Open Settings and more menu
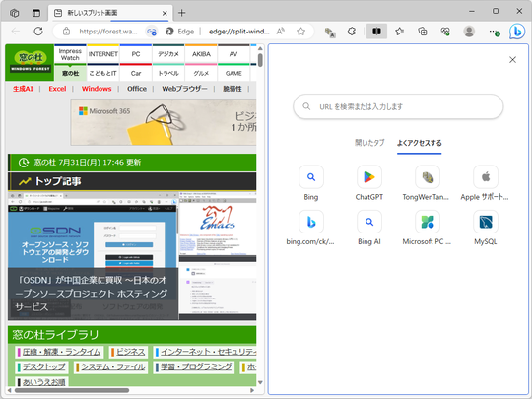Image resolution: width=532 pixels, height=399 pixels. tap(494, 32)
